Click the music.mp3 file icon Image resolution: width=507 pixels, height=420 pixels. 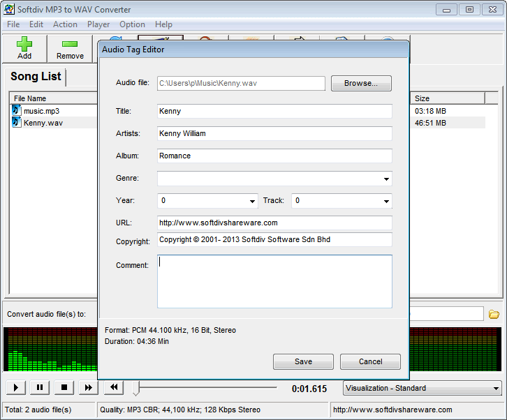click(x=16, y=110)
